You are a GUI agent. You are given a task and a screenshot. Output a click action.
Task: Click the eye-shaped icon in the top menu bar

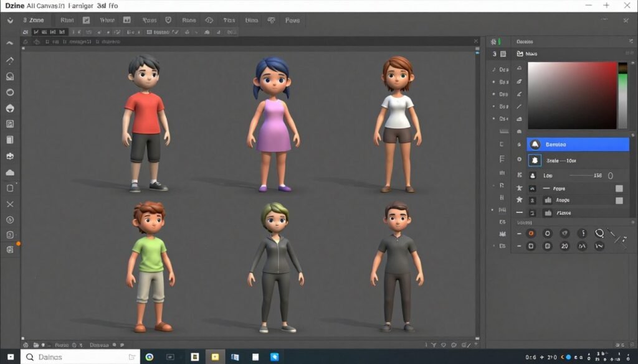click(x=209, y=20)
